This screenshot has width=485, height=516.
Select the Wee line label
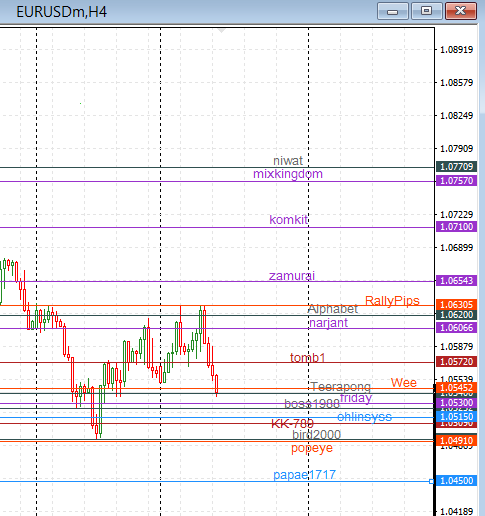(x=404, y=382)
